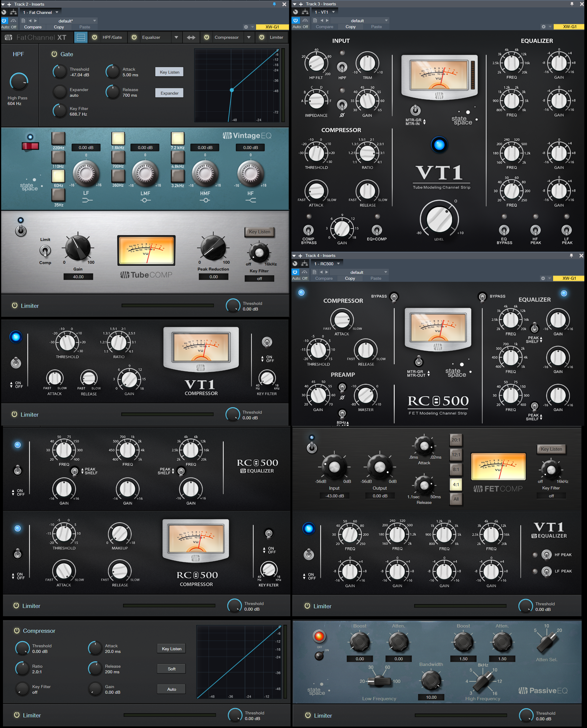587x728 pixels.
Task: Collapse the Track 4 Inserts window menu arrow
Action: pyautogui.click(x=294, y=255)
